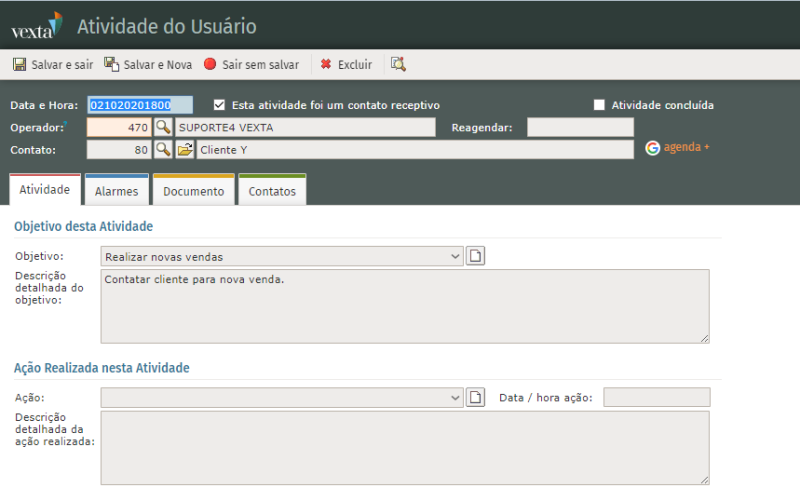The width and height of the screenshot is (800, 501).
Task: Click the Data / hora ação field
Action: tap(656, 397)
